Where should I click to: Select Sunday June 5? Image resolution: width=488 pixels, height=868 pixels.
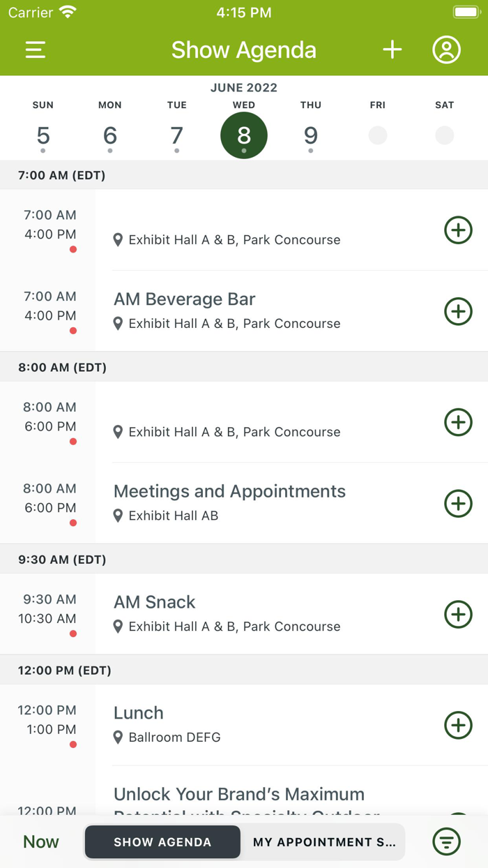pos(43,135)
